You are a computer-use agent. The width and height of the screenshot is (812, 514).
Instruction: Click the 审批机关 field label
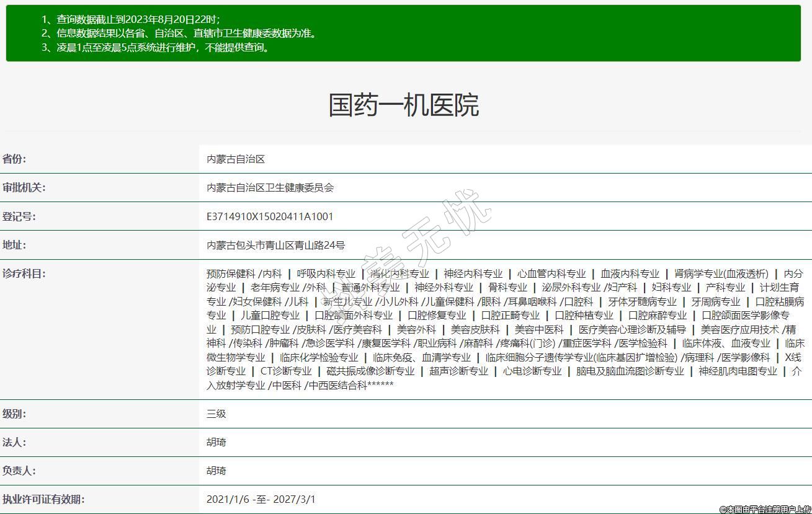(x=24, y=188)
